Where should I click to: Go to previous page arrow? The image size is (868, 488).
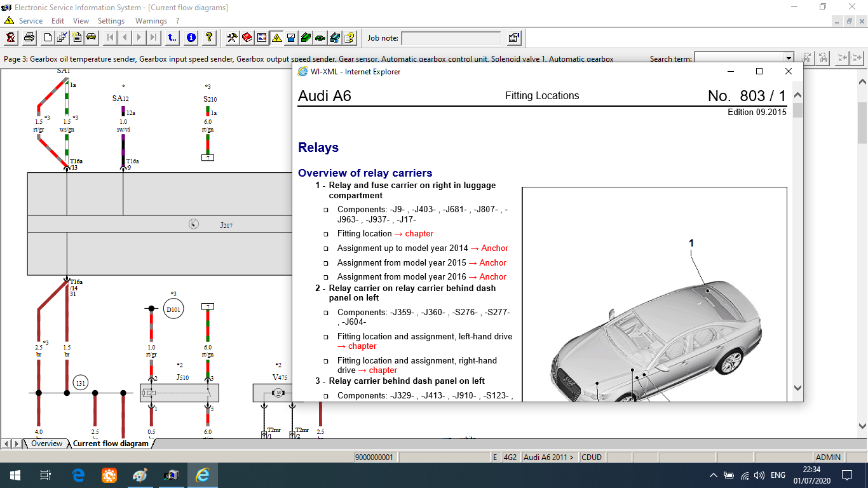pos(125,37)
